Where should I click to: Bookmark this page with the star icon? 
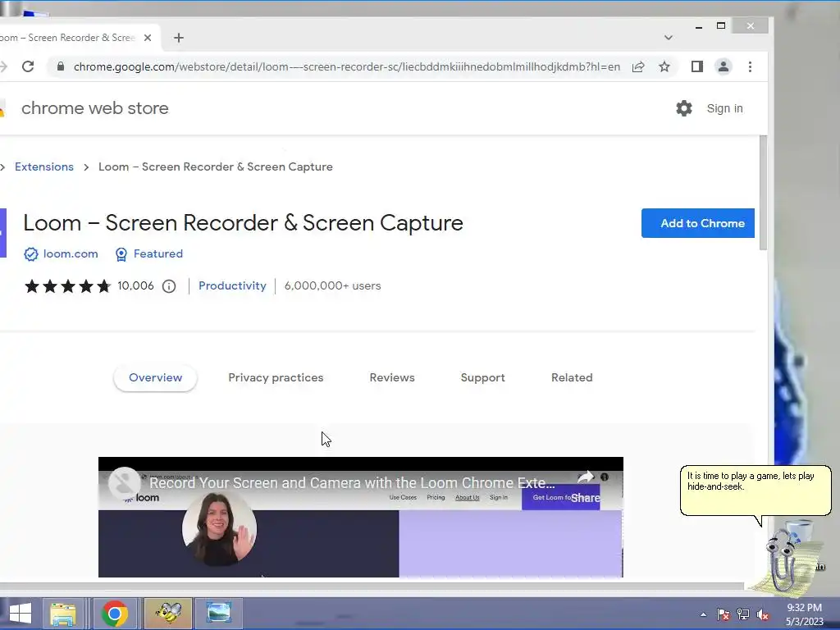pyautogui.click(x=664, y=67)
